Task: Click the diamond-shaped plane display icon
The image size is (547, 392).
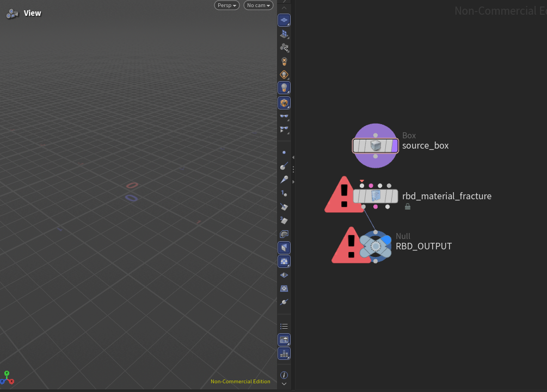Action: pyautogui.click(x=284, y=275)
